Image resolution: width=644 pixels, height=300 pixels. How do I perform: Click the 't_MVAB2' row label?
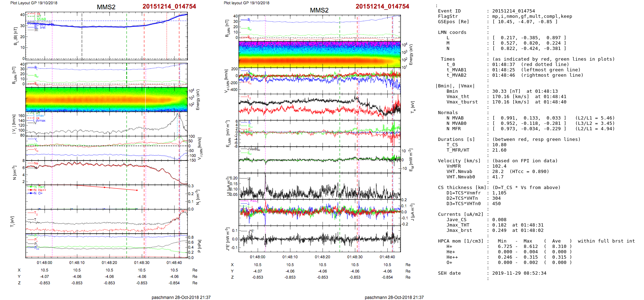457,75
